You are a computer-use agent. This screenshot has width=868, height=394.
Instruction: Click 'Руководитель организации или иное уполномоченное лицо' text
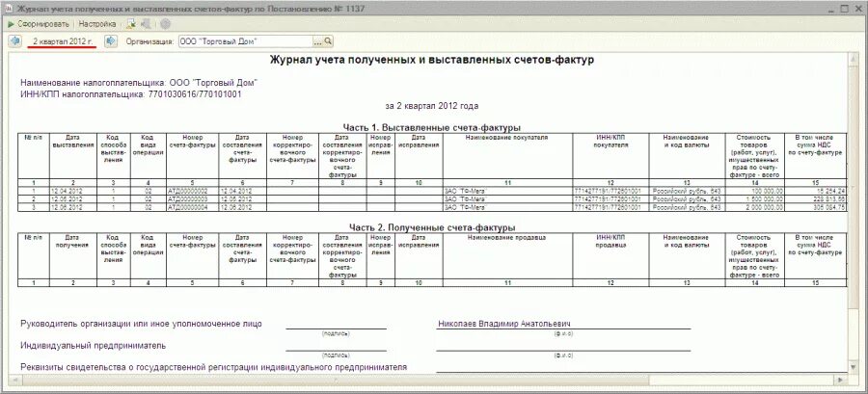[141, 324]
